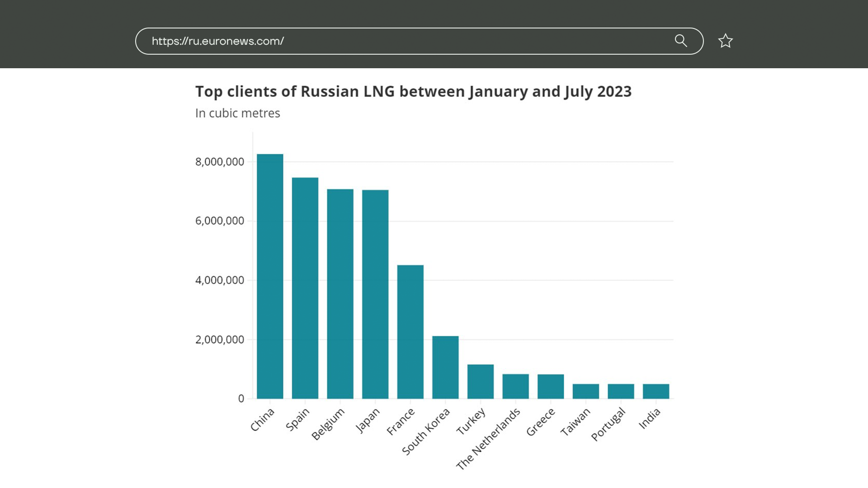Select the Taiwan bar
Viewport: 868px width, 488px height.
click(585, 391)
